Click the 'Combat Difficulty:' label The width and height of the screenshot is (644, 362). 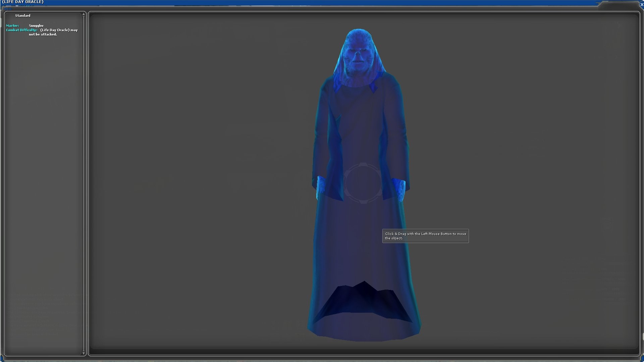pyautogui.click(x=22, y=30)
